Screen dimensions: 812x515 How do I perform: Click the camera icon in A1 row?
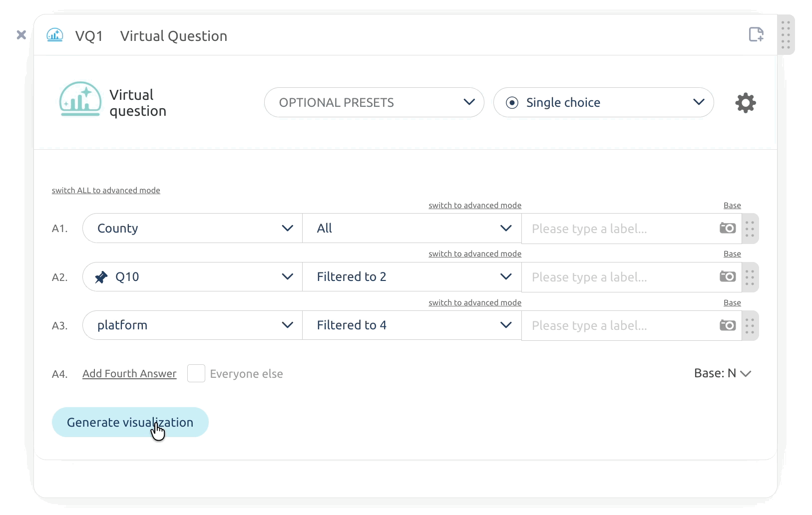(x=728, y=228)
